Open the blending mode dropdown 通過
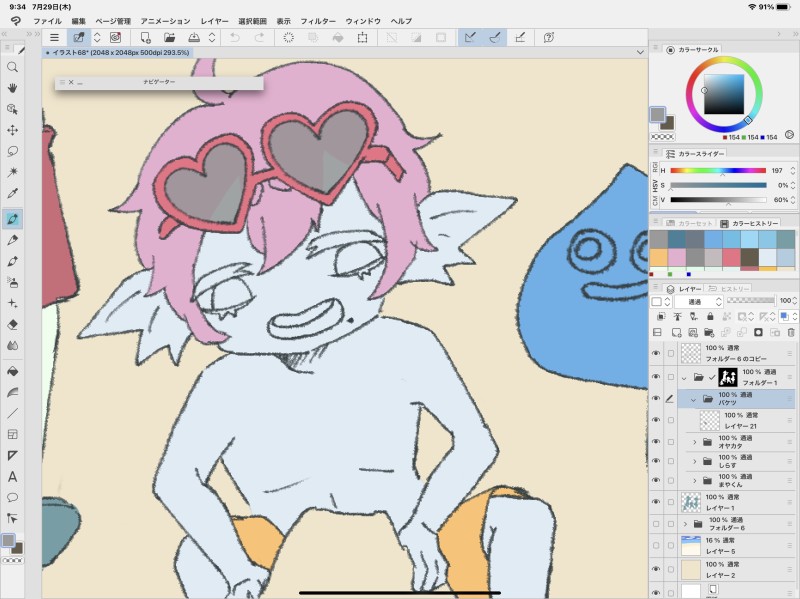The image size is (800, 599). 699,301
